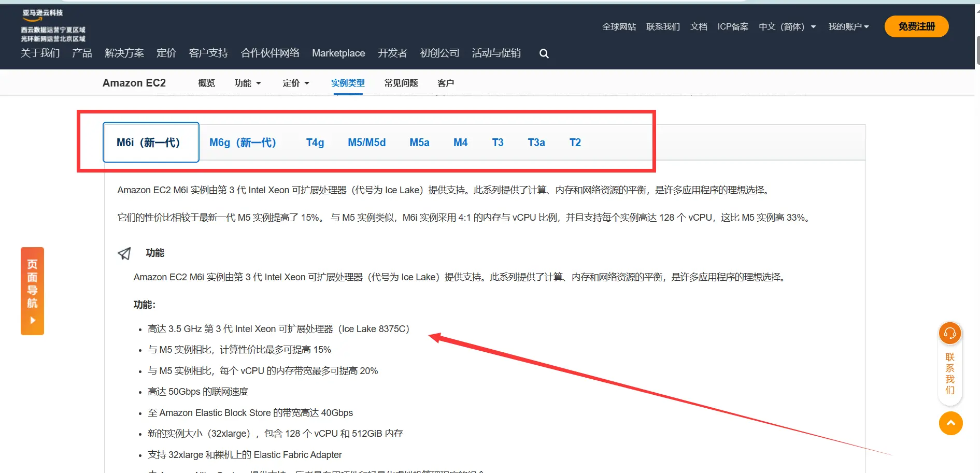Open the ICP备案 link
This screenshot has height=473, width=980.
click(733, 26)
